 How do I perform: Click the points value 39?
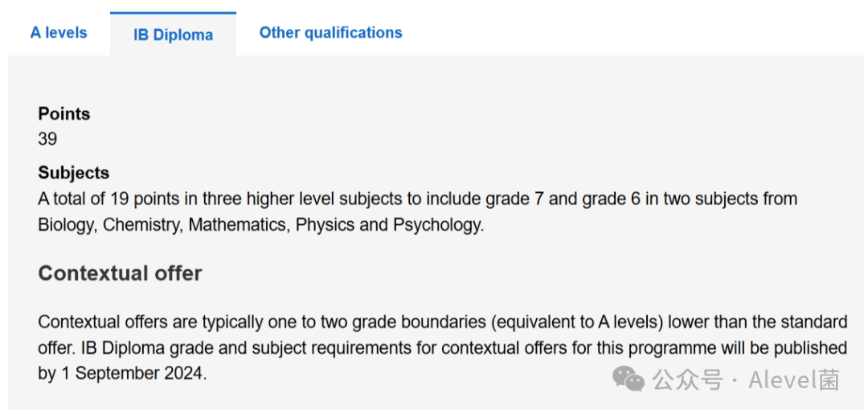(47, 138)
